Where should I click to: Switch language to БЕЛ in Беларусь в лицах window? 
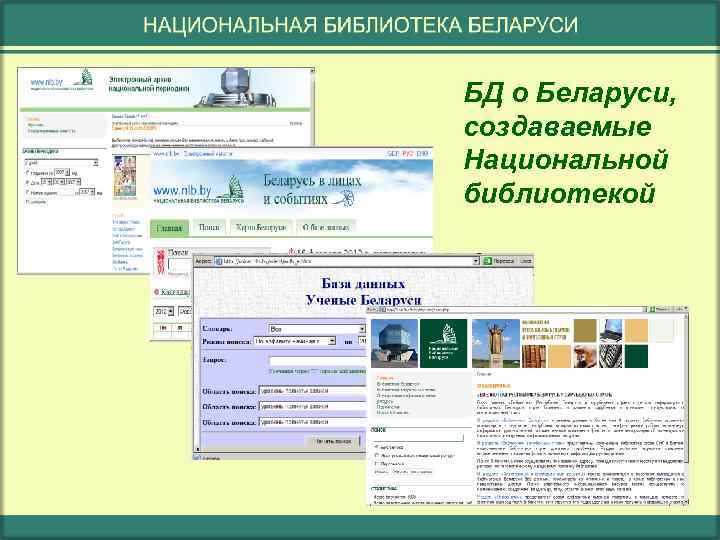point(393,154)
